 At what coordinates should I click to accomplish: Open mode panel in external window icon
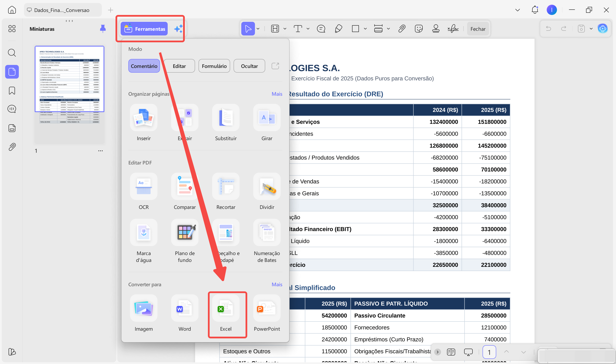point(275,66)
